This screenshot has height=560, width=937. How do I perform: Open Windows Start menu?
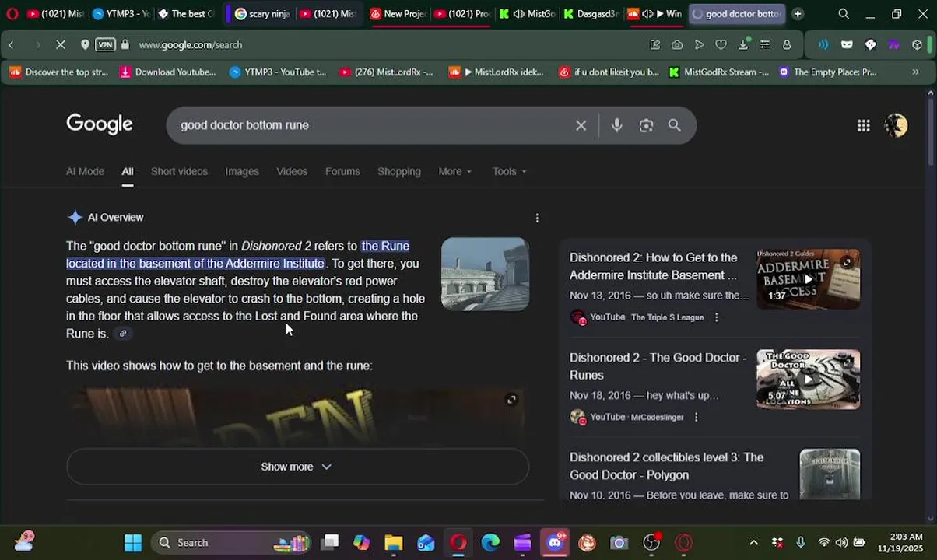coord(133,542)
